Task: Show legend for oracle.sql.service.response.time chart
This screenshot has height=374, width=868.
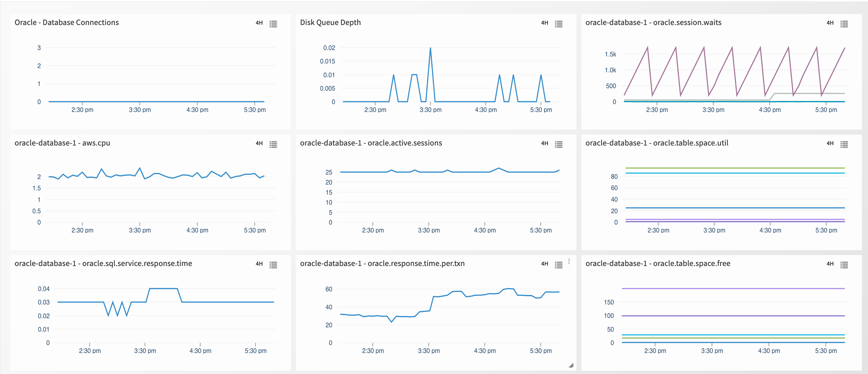Action: click(274, 265)
